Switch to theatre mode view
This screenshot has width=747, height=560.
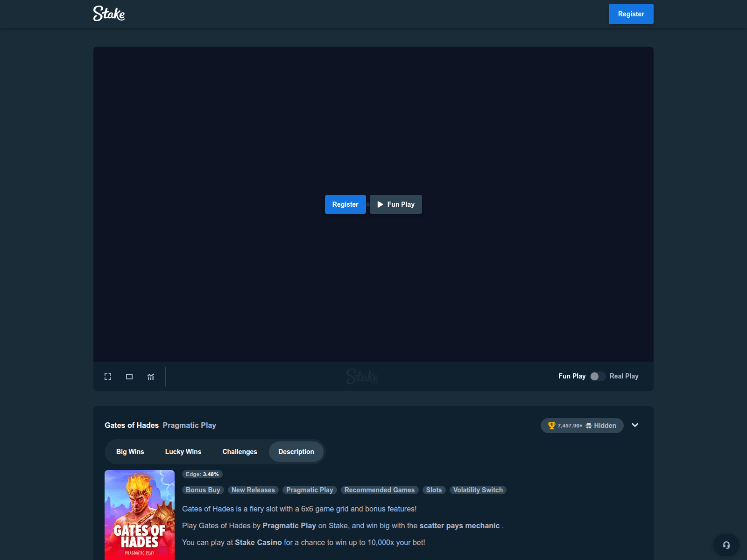click(129, 376)
